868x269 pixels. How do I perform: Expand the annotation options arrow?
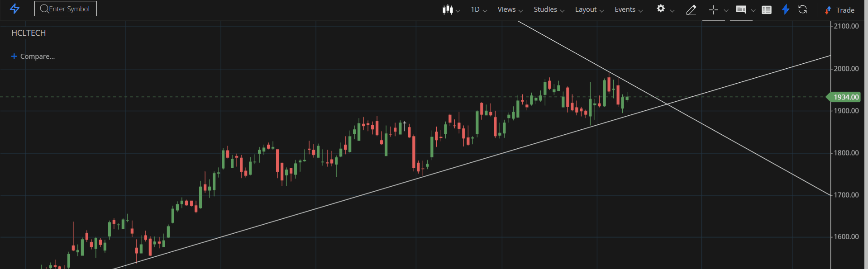(x=753, y=11)
